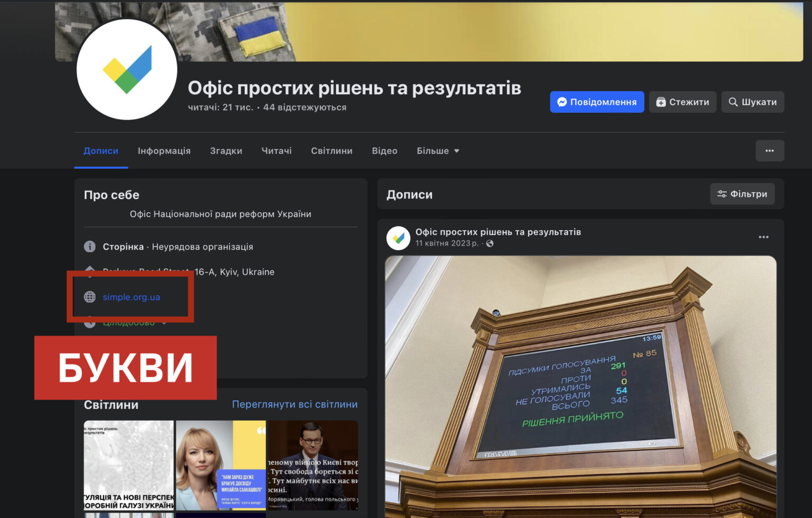Screen dimensions: 812x518
Task: Click the page info circle icon beside Сторінка
Action: (x=90, y=247)
